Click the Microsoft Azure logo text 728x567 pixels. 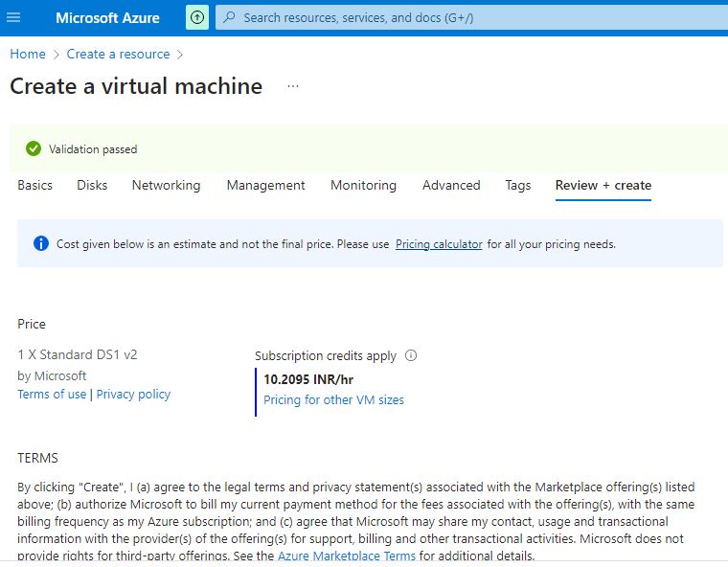[x=107, y=17]
